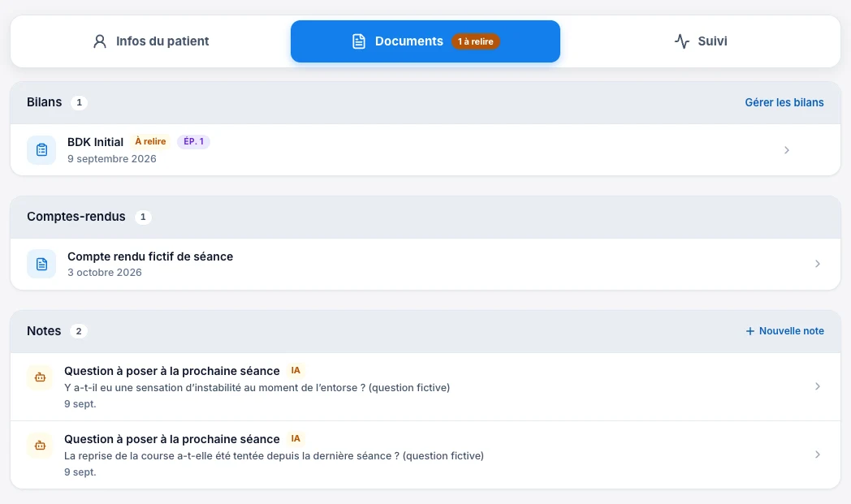Click the document icon in Documents tab
The height and width of the screenshot is (504, 851).
pyautogui.click(x=359, y=41)
